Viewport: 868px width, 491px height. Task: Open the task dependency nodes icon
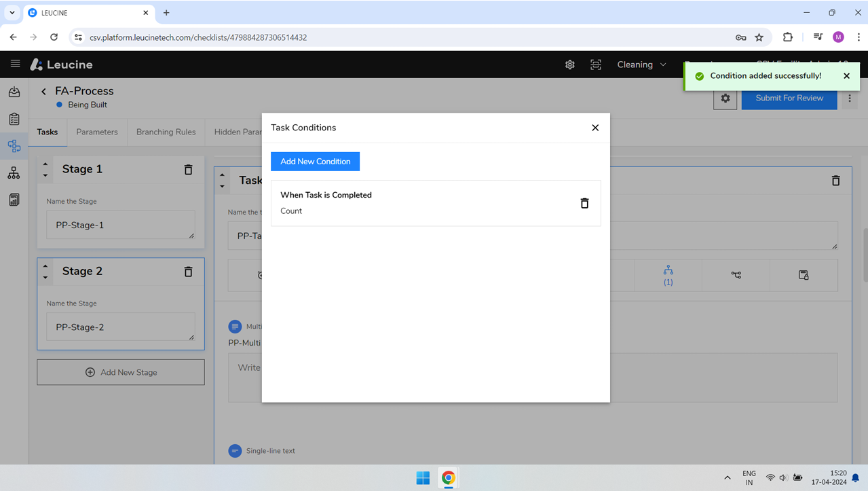[736, 275]
